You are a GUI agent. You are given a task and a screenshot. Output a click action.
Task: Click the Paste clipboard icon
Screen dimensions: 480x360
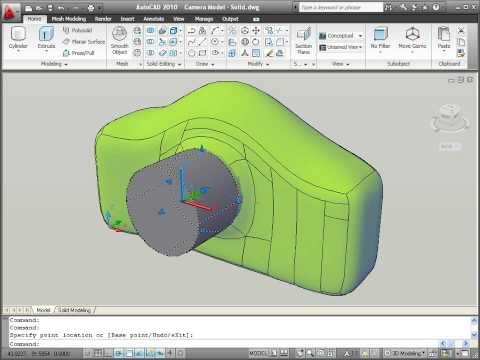tap(444, 39)
